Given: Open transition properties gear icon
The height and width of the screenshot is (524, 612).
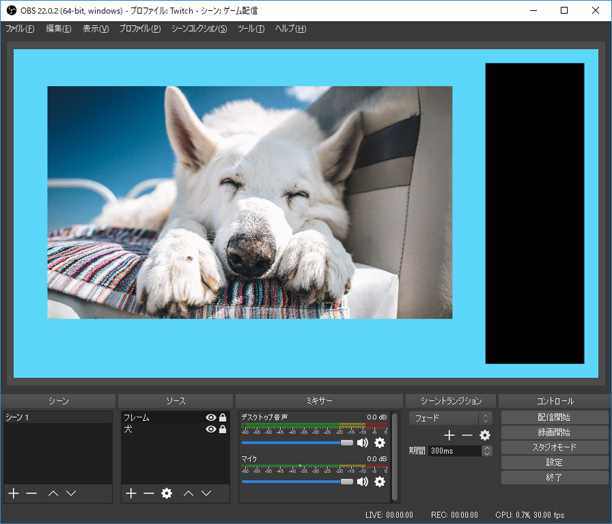Looking at the screenshot, I should tap(485, 435).
